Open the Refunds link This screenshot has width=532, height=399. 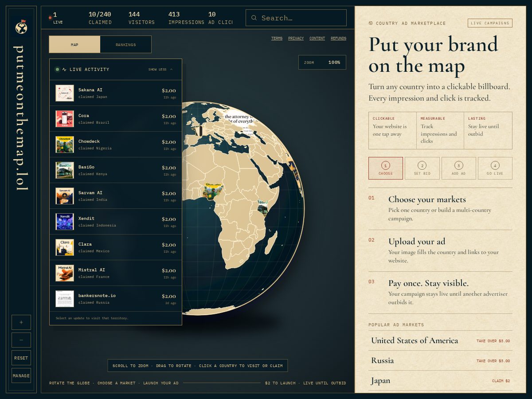point(338,39)
